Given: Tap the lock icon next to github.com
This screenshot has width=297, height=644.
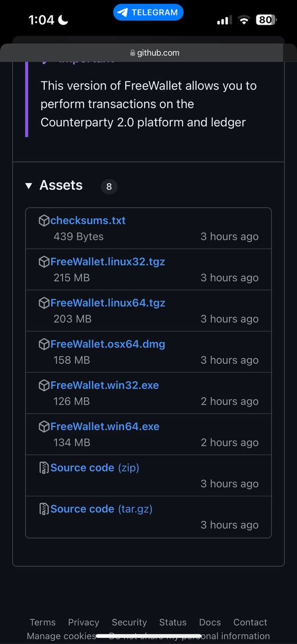Looking at the screenshot, I should coord(133,53).
